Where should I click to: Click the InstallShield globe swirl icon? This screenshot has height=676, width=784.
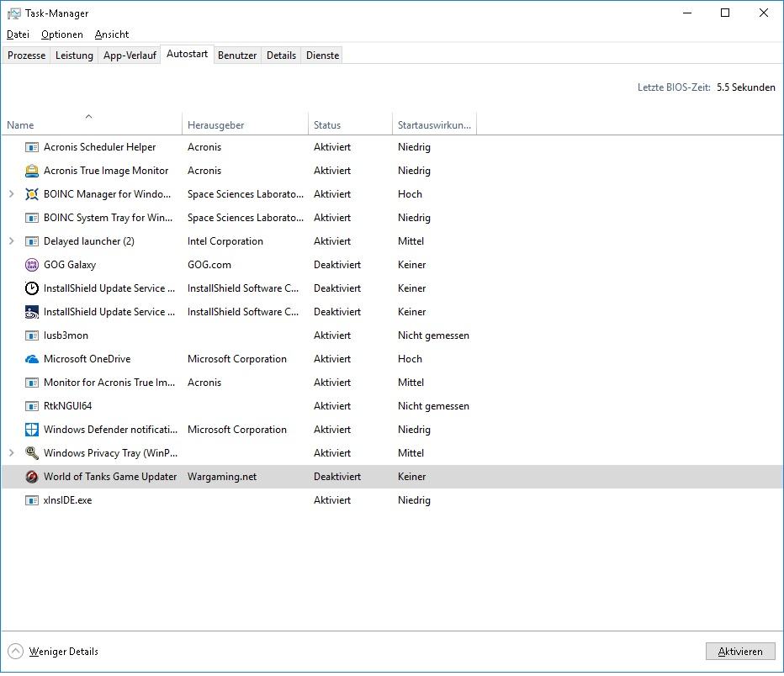pyautogui.click(x=31, y=312)
